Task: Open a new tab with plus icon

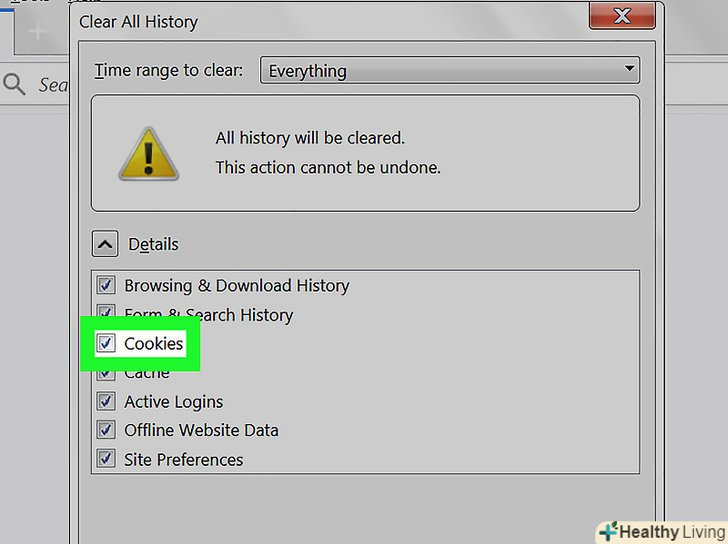Action: click(37, 32)
